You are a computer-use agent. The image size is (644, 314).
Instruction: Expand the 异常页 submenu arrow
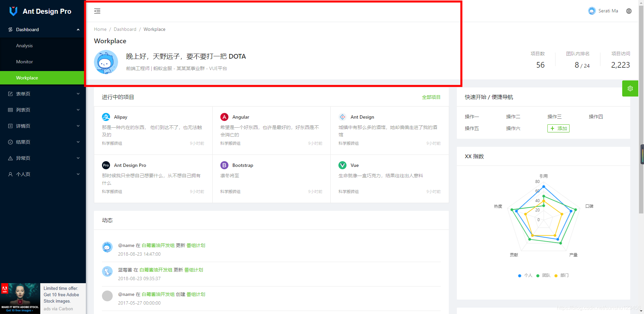click(78, 158)
